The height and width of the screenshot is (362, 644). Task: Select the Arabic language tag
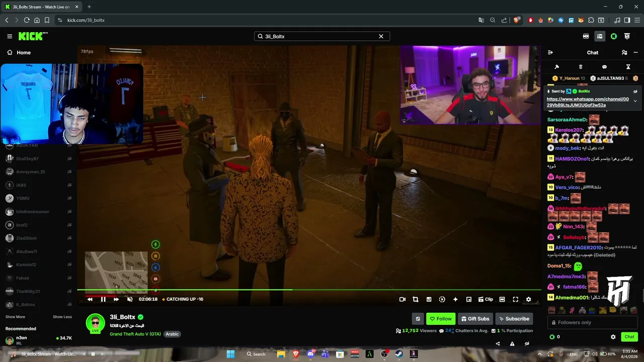pos(172,334)
